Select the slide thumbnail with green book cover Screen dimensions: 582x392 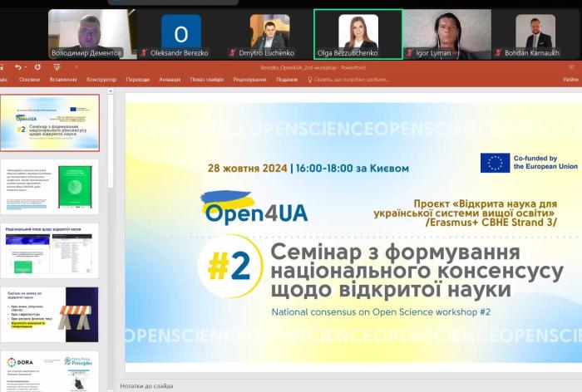coord(52,186)
